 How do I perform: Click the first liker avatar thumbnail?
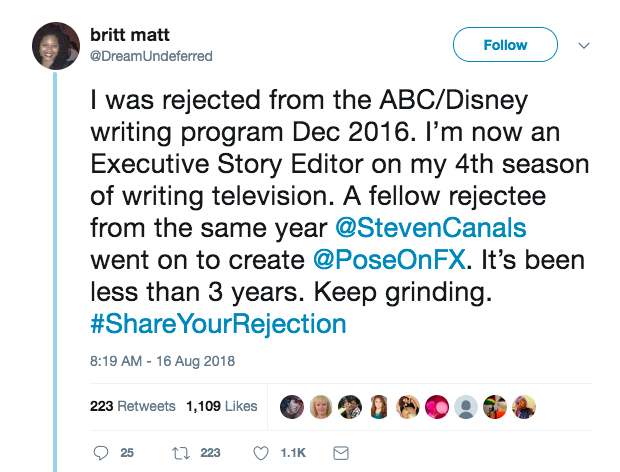[292, 406]
